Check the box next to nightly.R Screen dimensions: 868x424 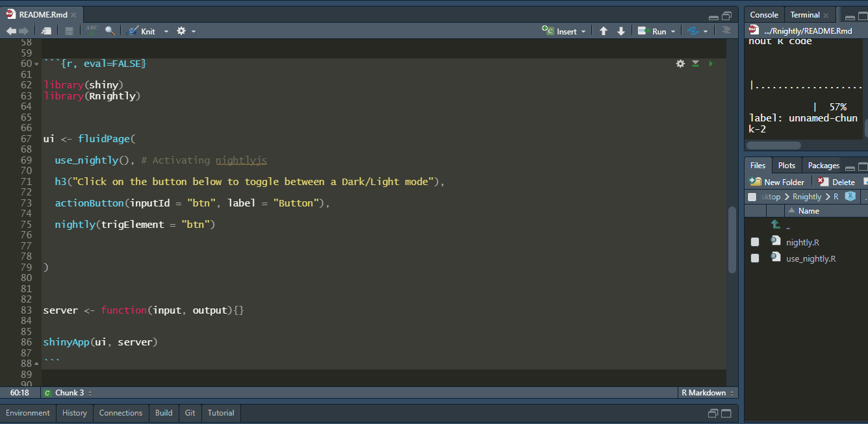click(x=754, y=242)
